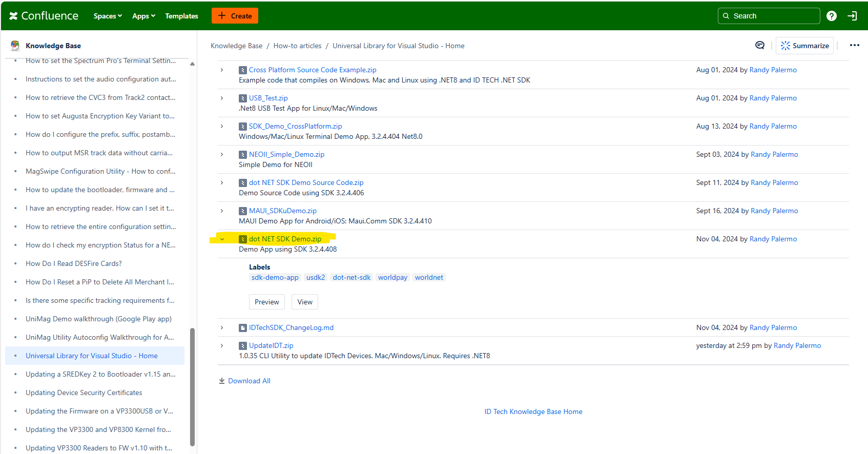868x454 pixels.
Task: Click the Knowledge Base breadcrumb
Action: [x=236, y=46]
